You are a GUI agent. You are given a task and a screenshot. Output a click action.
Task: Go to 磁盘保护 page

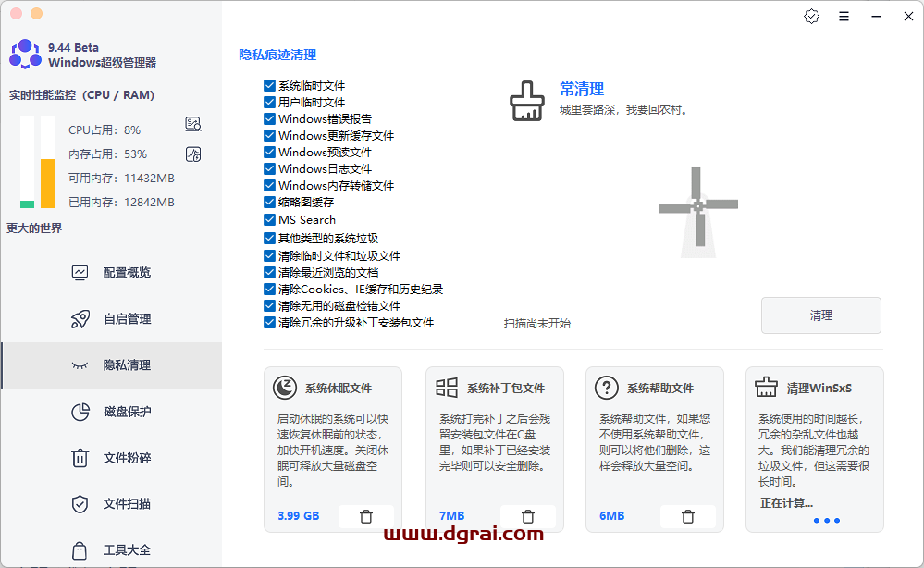tap(112, 412)
